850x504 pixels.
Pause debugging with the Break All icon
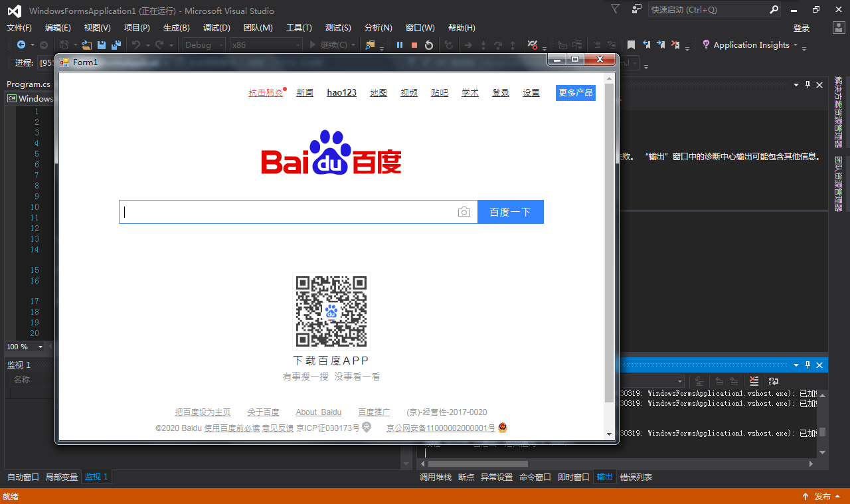[400, 45]
